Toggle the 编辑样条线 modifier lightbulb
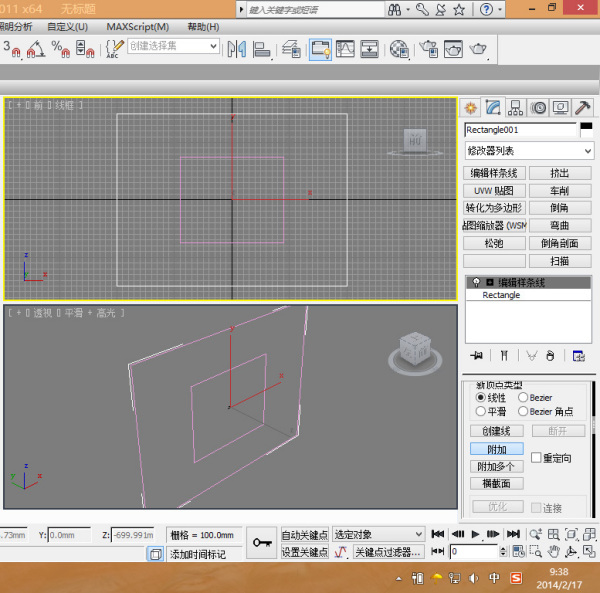 476,283
